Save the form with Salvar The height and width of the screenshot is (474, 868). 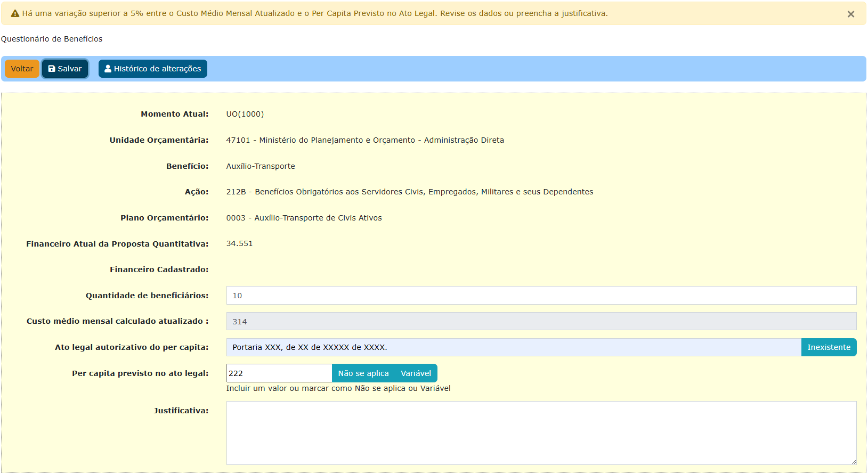click(x=65, y=69)
